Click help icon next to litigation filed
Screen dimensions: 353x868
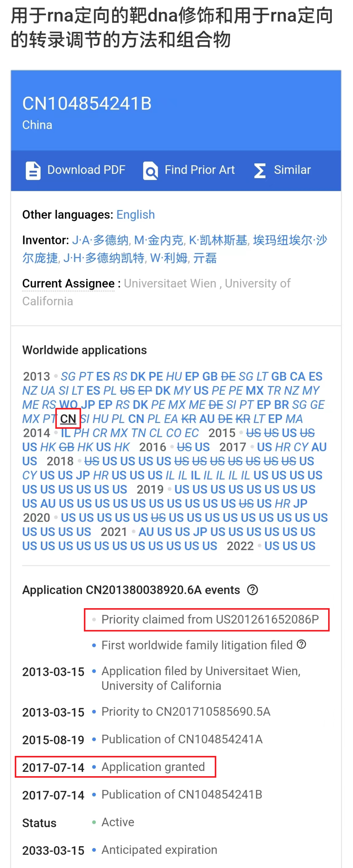301,644
